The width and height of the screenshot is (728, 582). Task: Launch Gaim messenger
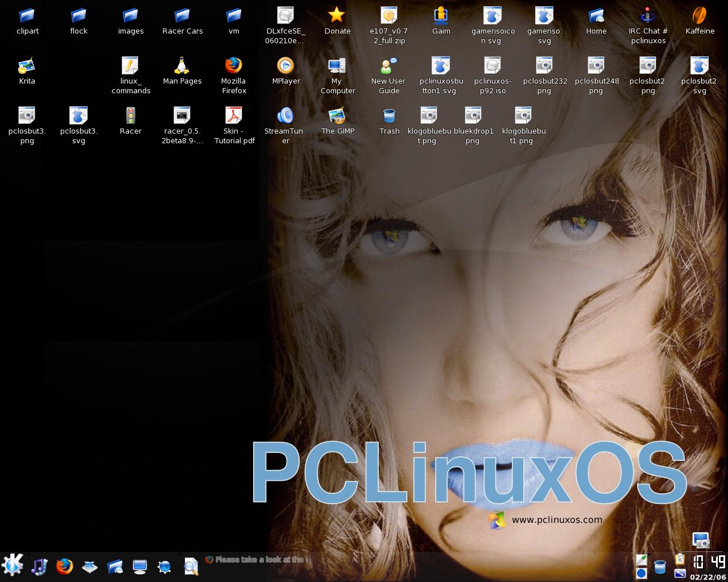click(x=441, y=16)
